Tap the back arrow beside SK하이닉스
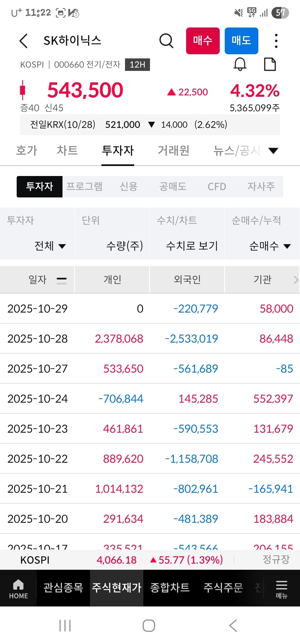 tap(24, 41)
